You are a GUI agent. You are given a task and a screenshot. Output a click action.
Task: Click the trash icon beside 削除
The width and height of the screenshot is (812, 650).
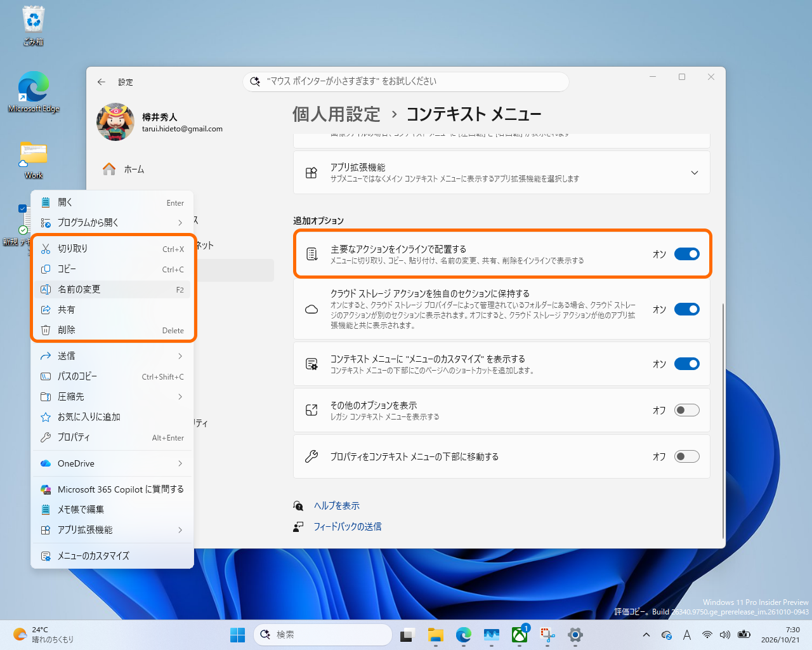(46, 330)
